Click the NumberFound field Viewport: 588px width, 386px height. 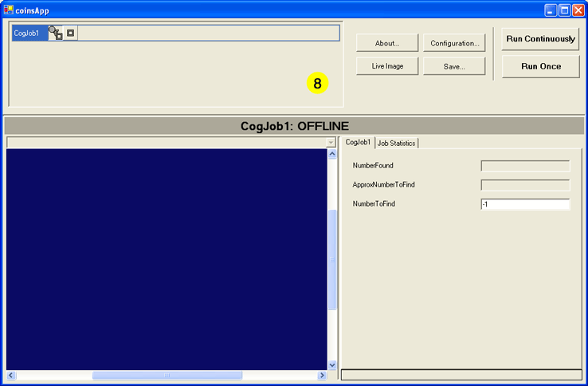[x=525, y=166]
